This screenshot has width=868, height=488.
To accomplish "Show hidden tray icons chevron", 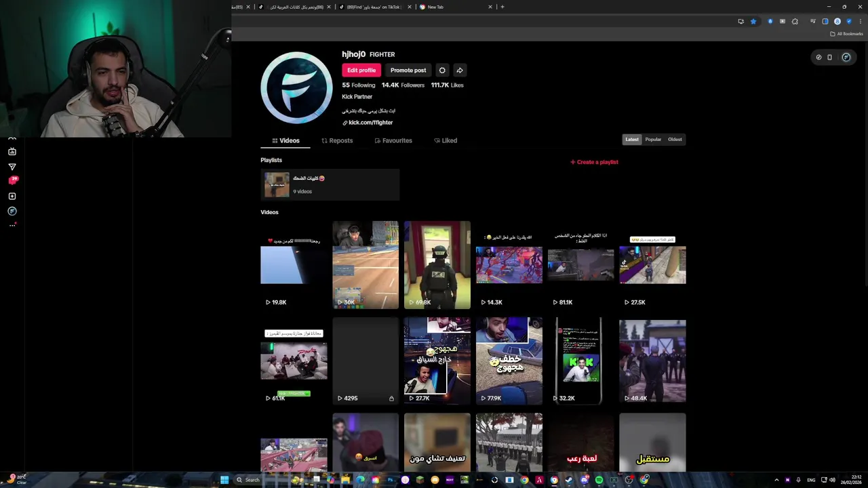I will pyautogui.click(x=776, y=480).
